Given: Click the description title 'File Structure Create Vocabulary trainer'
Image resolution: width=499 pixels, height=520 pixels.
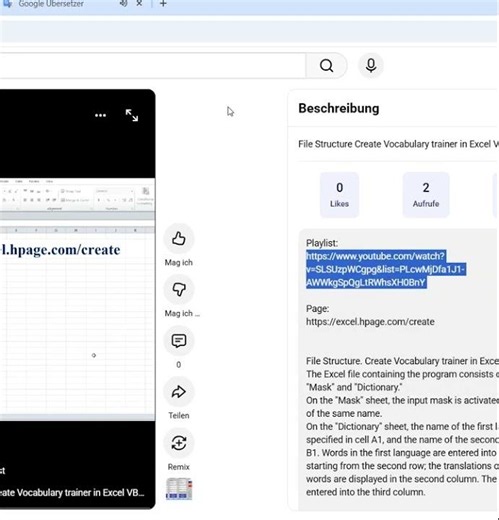Looking at the screenshot, I should click(398, 144).
